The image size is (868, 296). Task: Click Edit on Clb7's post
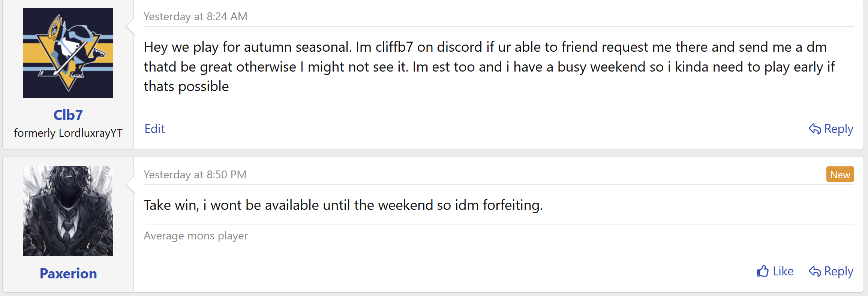(x=154, y=129)
